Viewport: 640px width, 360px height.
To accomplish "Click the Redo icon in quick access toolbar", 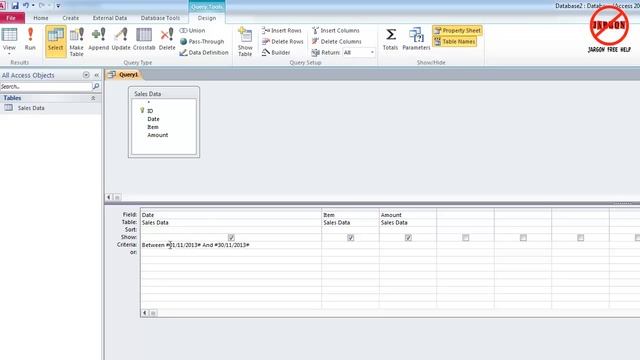I will 42,6.
